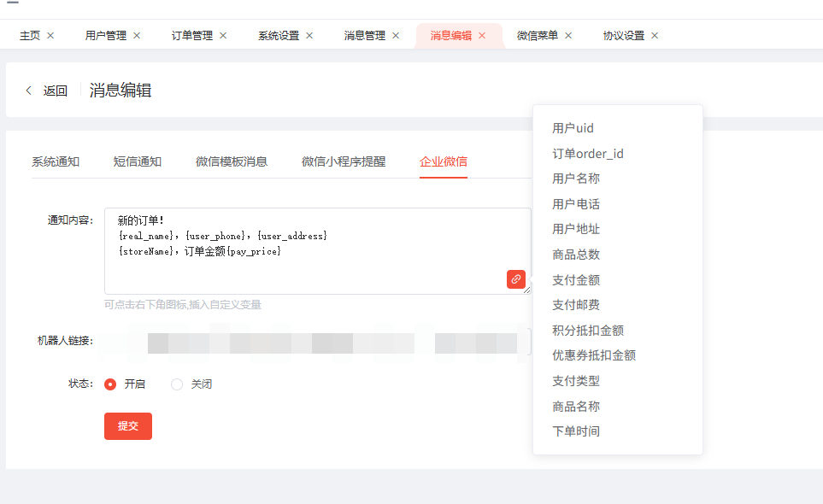Image resolution: width=823 pixels, height=504 pixels.
Task: Close the 微信菜单 tab
Action: (568, 36)
